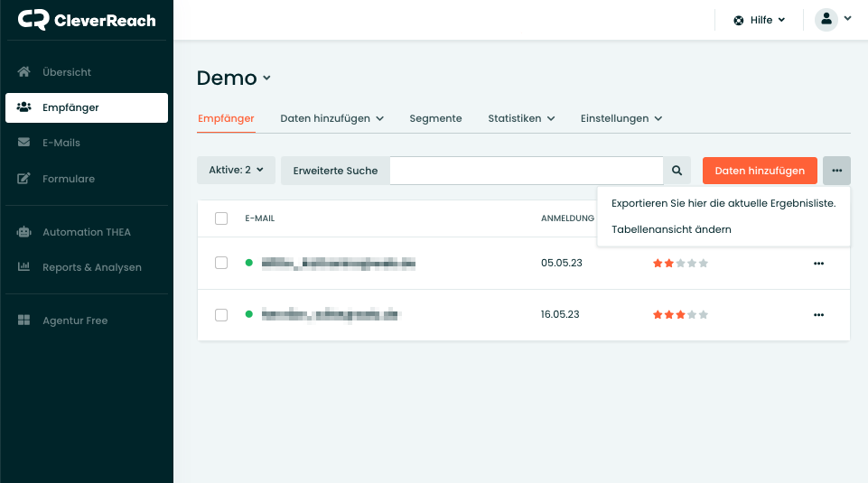The width and height of the screenshot is (868, 483).
Task: Expand the Daten hinzufügen tab dropdown
Action: (379, 118)
